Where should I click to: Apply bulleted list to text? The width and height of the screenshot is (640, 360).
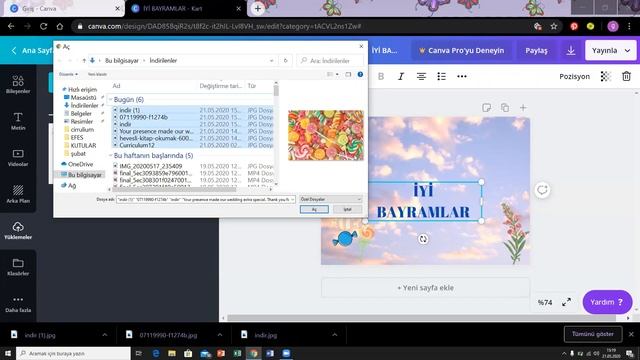pos(441,76)
